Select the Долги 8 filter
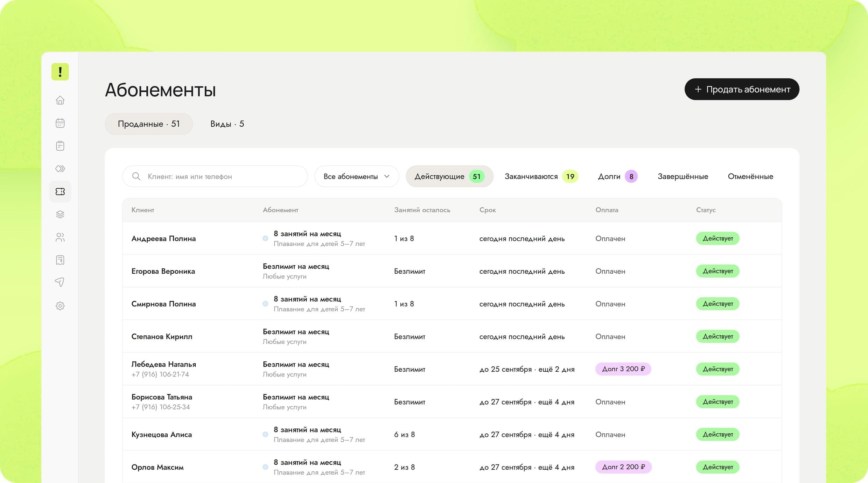Screen dimensions: 868x483 618,176
